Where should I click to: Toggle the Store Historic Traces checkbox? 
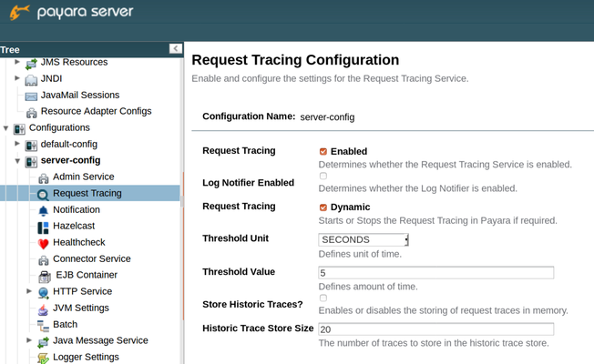323,298
